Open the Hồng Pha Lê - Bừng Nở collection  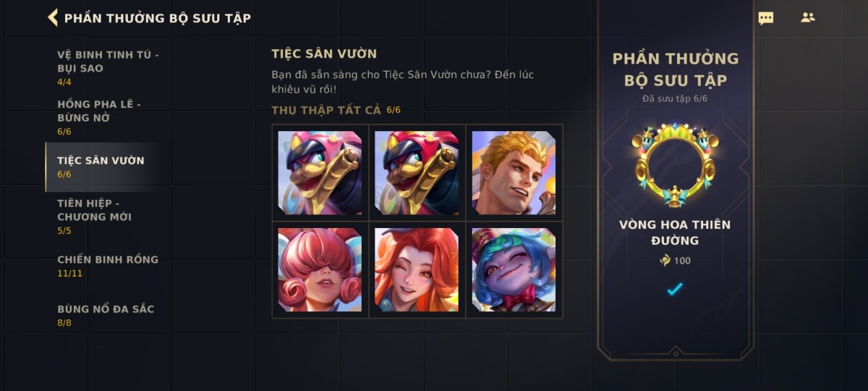pyautogui.click(x=109, y=117)
